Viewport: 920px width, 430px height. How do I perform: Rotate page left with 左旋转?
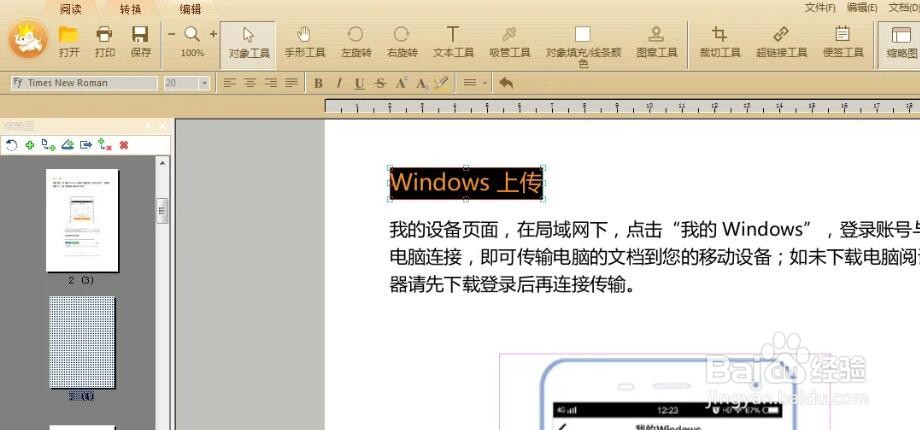356,41
